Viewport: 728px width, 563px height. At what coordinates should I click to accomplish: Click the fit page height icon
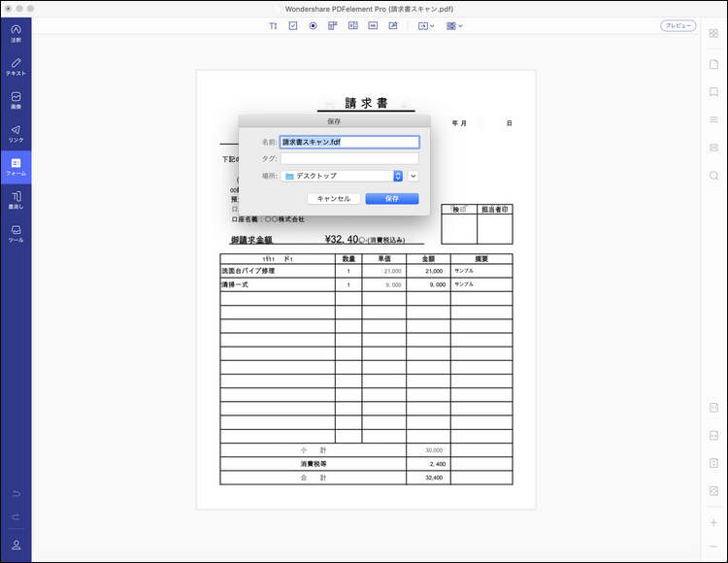713,463
